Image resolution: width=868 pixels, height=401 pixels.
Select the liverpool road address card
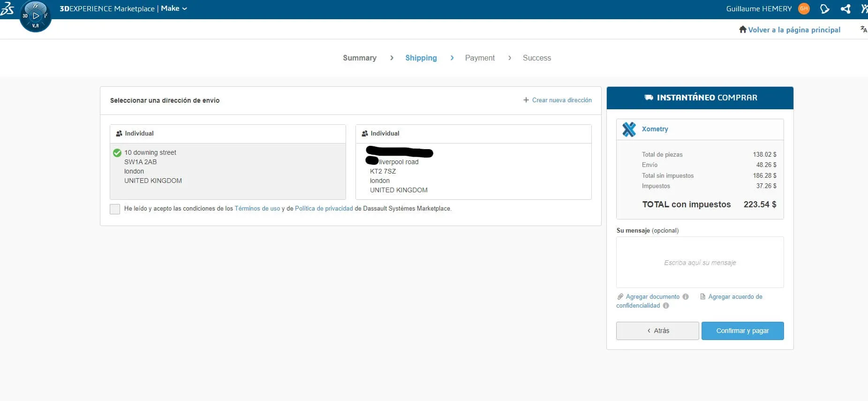click(x=473, y=171)
